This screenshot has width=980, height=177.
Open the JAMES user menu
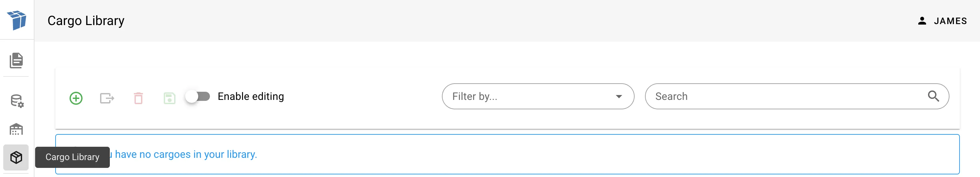pyautogui.click(x=950, y=21)
